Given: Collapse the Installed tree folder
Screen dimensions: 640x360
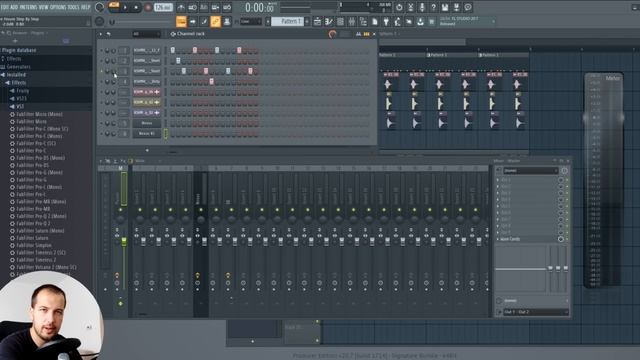Looking at the screenshot, I should 15,75.
